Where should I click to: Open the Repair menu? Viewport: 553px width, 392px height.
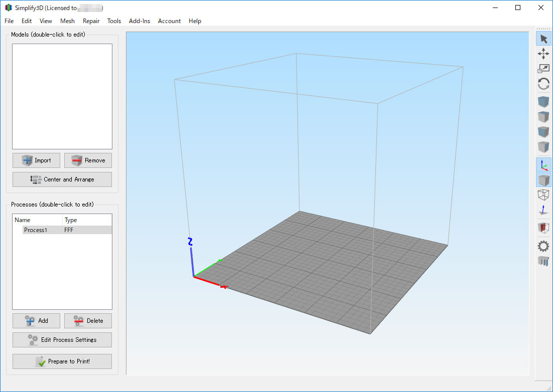point(91,21)
